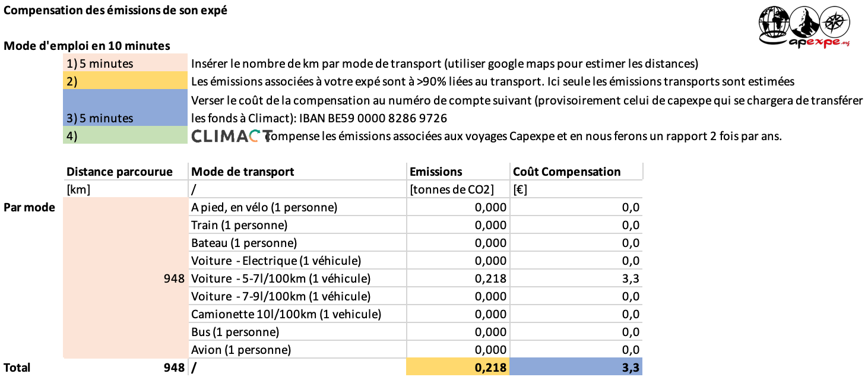Image resolution: width=868 pixels, height=380 pixels.
Task: Select the 'Distance parcourue' header cell
Action: pyautogui.click(x=125, y=172)
